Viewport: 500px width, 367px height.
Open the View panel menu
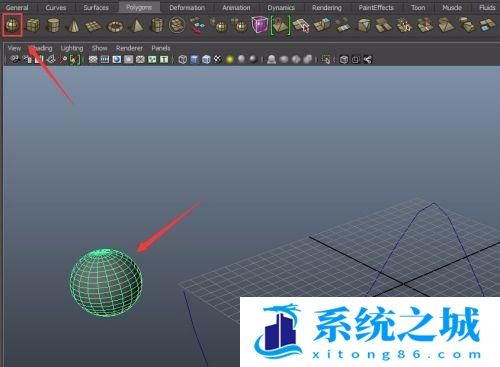coord(14,48)
